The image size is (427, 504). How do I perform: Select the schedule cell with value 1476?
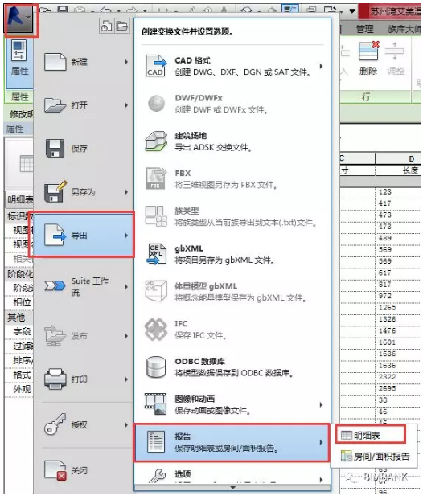tap(398, 330)
